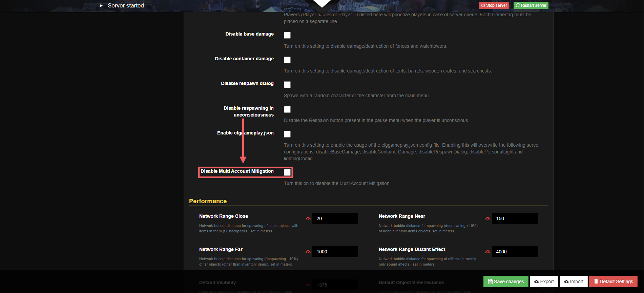Image resolution: width=644 pixels, height=293 pixels.
Task: Click the Server started status text
Action: [126, 5]
